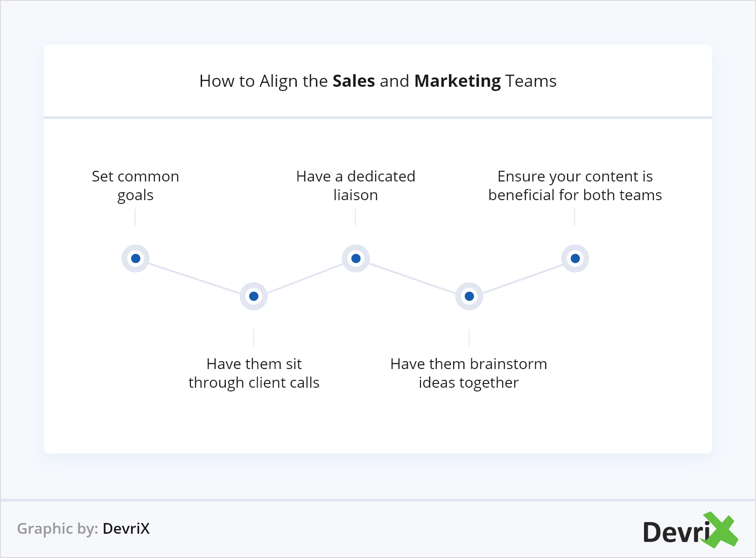
Task: Click the "Graphic by:" footer text
Action: point(57,529)
